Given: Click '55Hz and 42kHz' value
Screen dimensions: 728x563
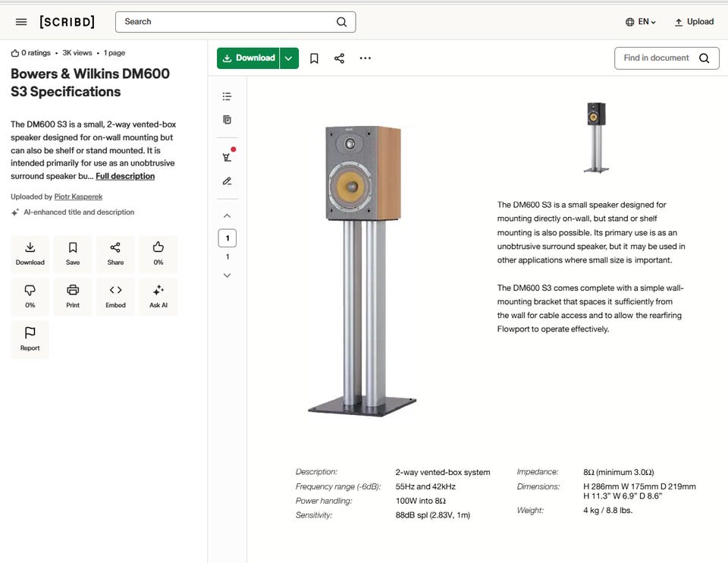Looking at the screenshot, I should coord(425,486).
